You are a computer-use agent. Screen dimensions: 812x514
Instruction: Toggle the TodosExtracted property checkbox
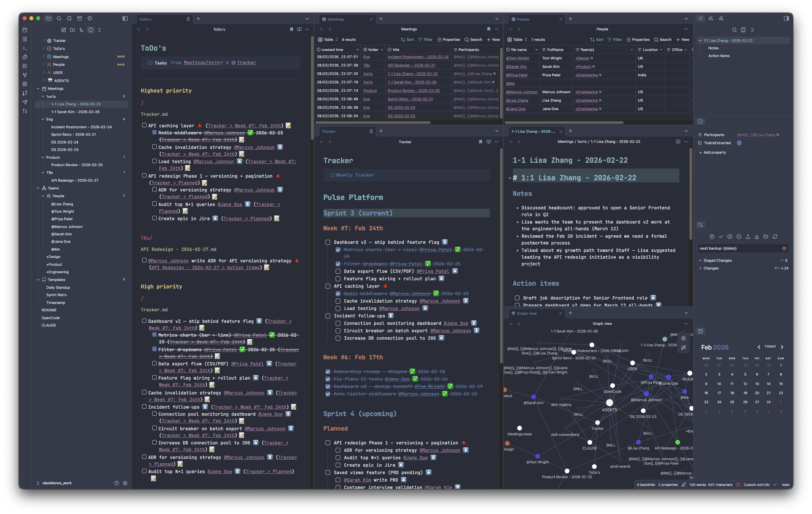(x=739, y=143)
